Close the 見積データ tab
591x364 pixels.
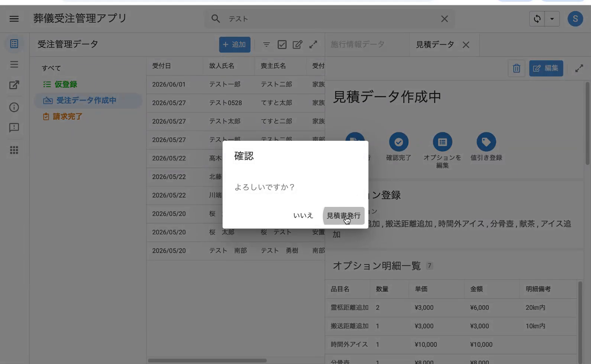point(466,45)
